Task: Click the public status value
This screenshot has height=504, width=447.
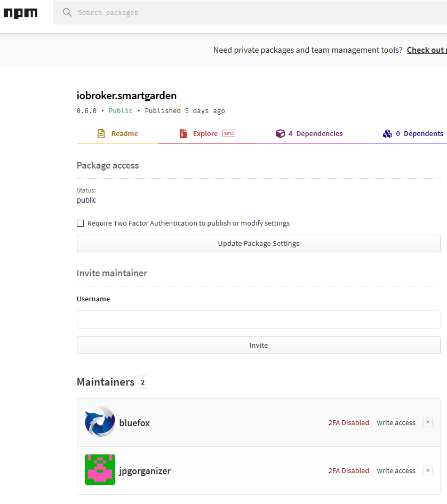Action: (x=86, y=200)
